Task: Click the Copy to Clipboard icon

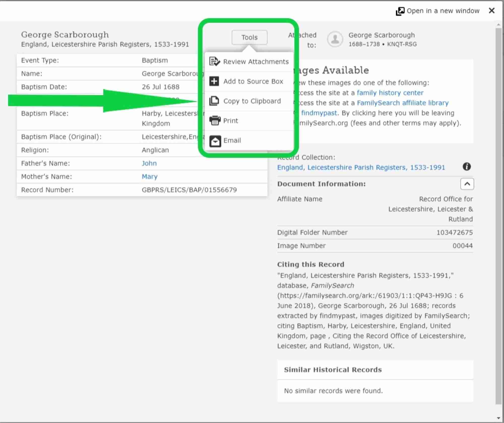Action: coord(214,101)
